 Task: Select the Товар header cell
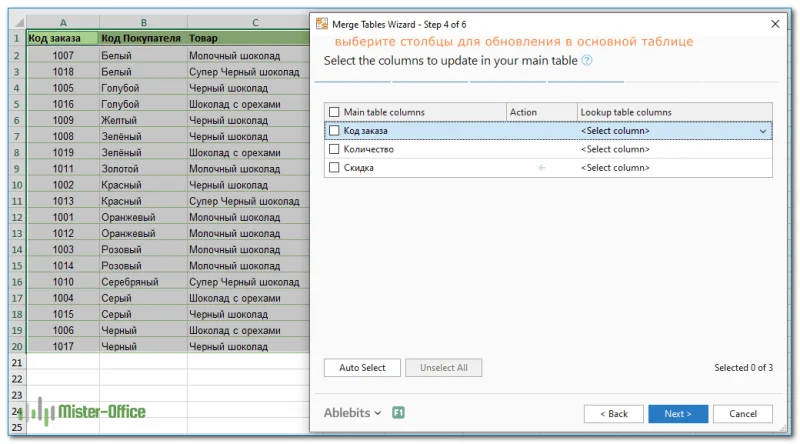(248, 38)
